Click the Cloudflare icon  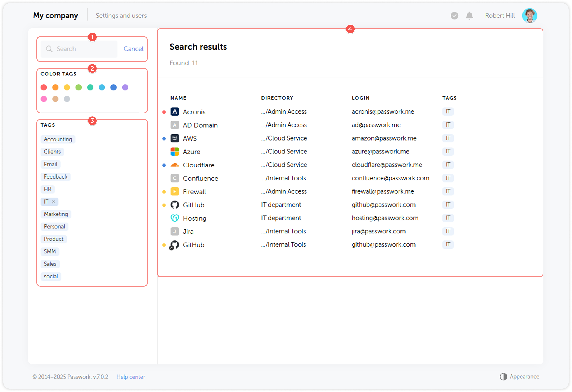175,165
